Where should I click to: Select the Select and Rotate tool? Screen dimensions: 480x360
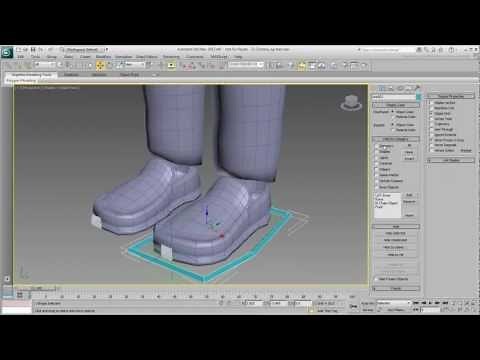[x=109, y=66]
